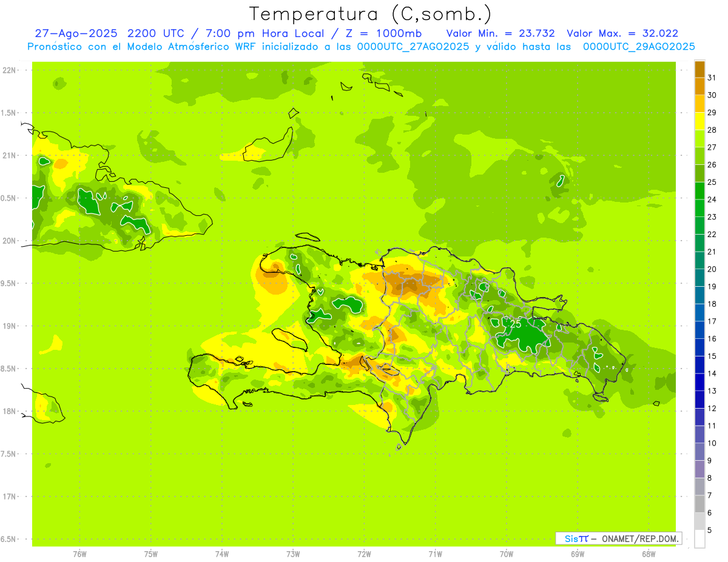Click the yellow swatch between legend values 28 and 29

699,121
